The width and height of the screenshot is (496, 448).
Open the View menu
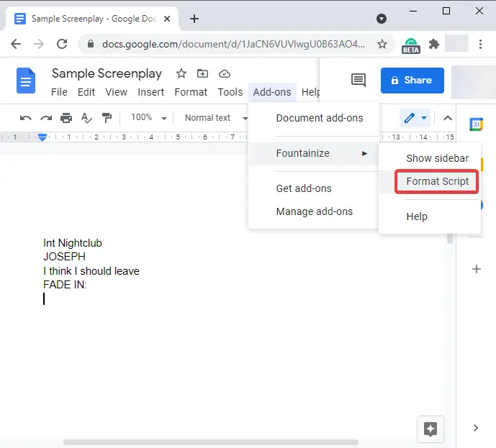[116, 92]
